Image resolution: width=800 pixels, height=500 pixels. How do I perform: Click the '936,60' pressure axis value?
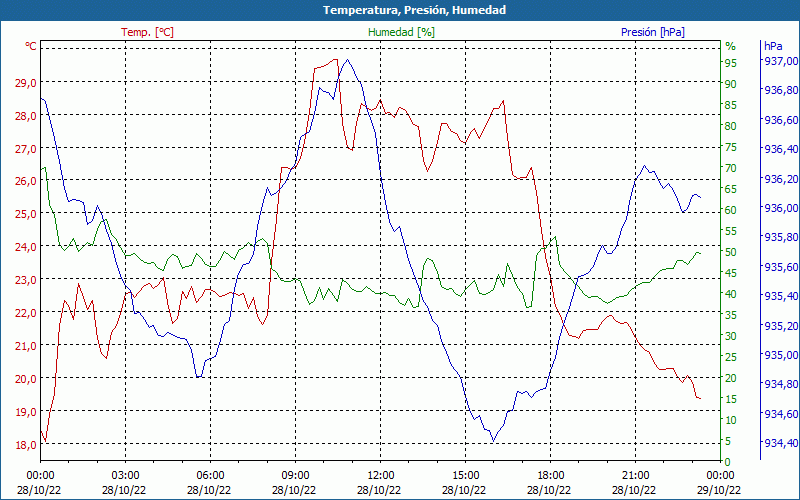click(x=781, y=120)
